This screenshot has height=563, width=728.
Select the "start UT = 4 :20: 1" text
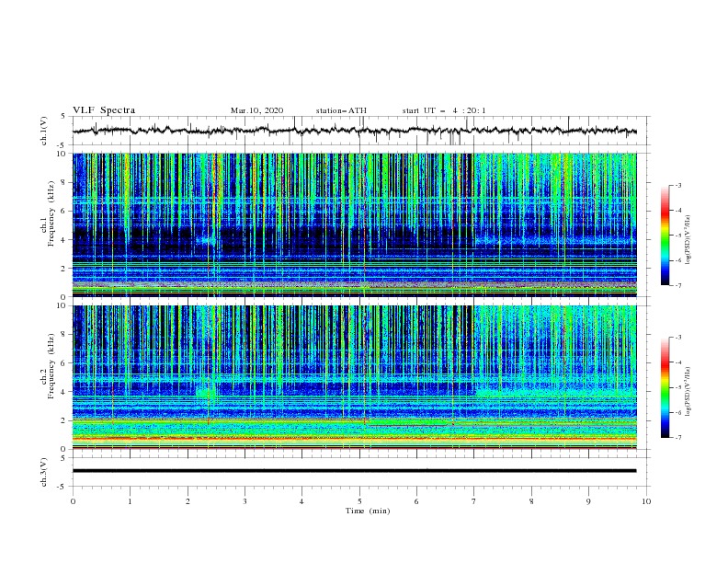point(444,110)
